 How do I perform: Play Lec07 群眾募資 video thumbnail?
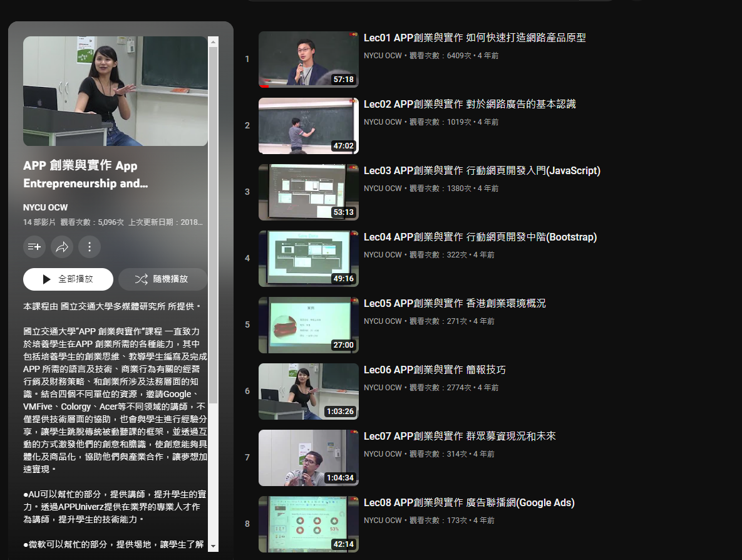point(308,458)
